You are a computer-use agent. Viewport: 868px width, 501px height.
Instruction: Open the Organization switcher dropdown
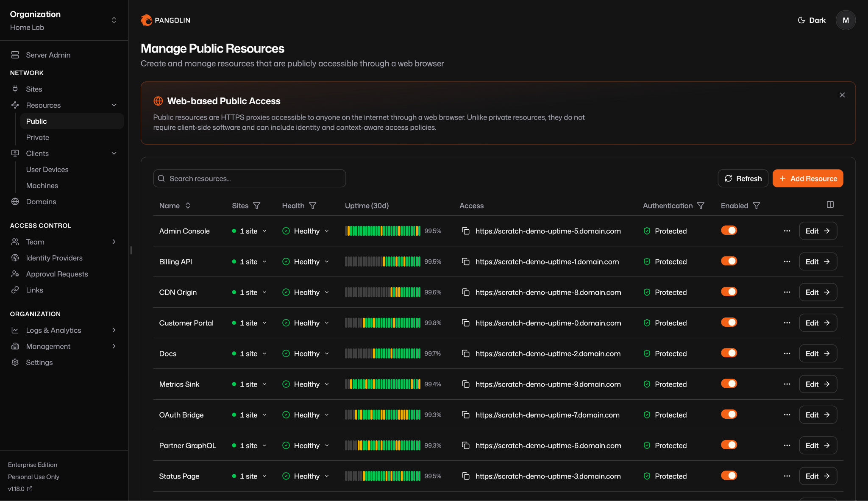point(114,20)
